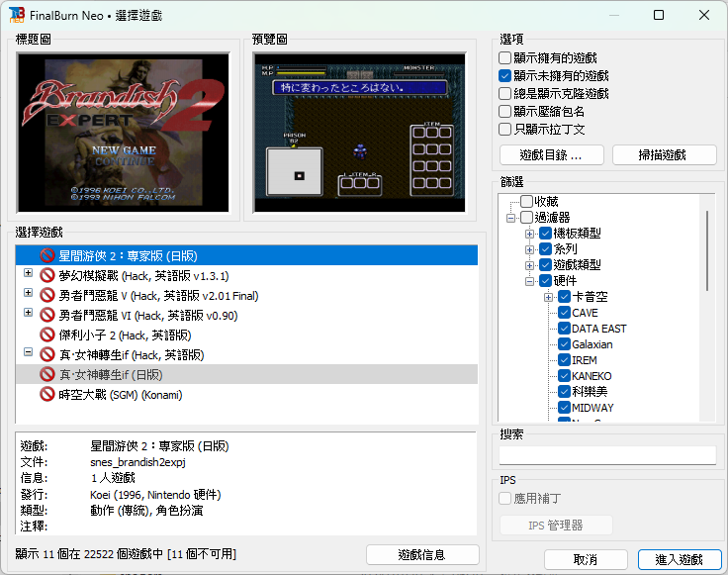Click unavailable icon beside 夢幻模擬戰 (Hack, 英語版 v1.3.1)
The width and height of the screenshot is (728, 575).
point(47,275)
